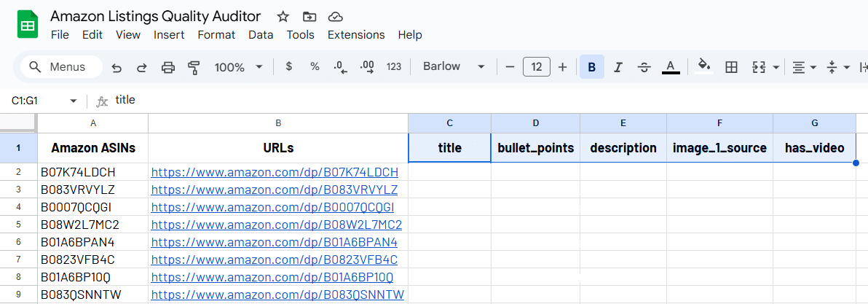Open the Extensions menu

point(356,34)
